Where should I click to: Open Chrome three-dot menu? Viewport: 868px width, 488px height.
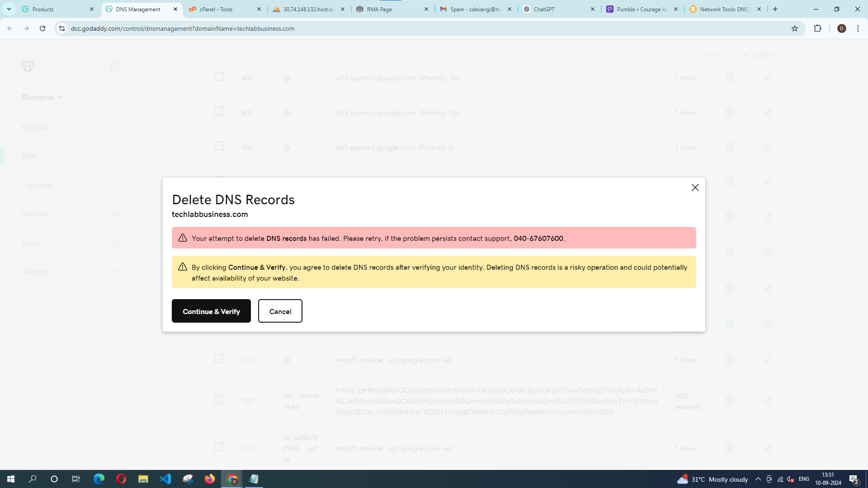(858, 28)
